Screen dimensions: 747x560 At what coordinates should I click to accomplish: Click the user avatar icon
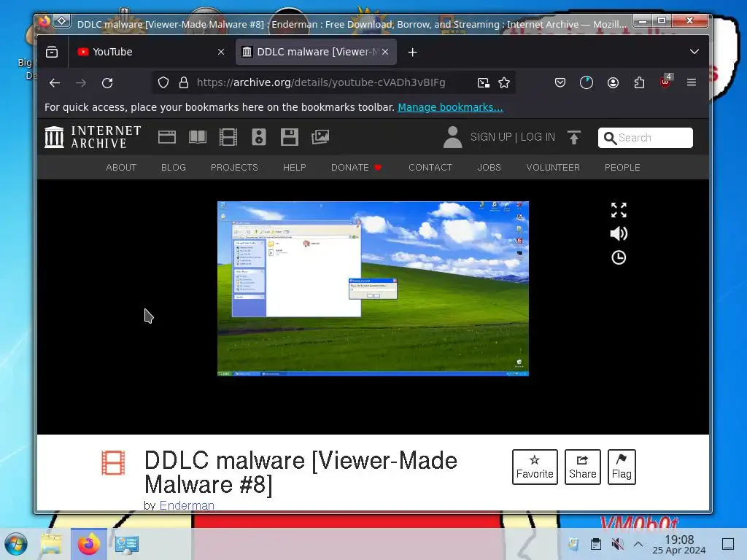click(x=452, y=137)
